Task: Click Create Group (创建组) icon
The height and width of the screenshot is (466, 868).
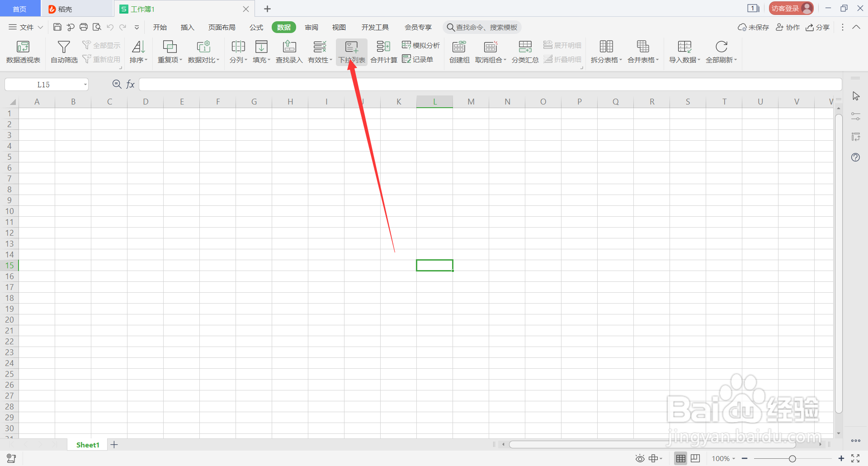Action: (459, 47)
